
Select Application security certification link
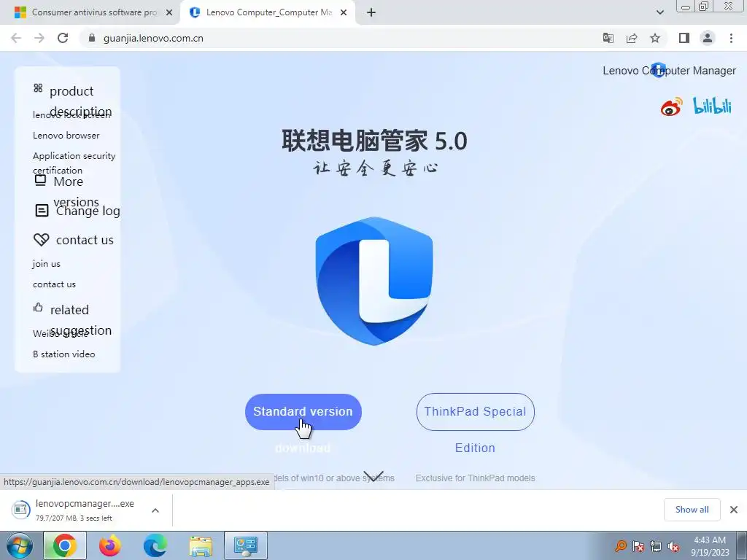click(74, 163)
